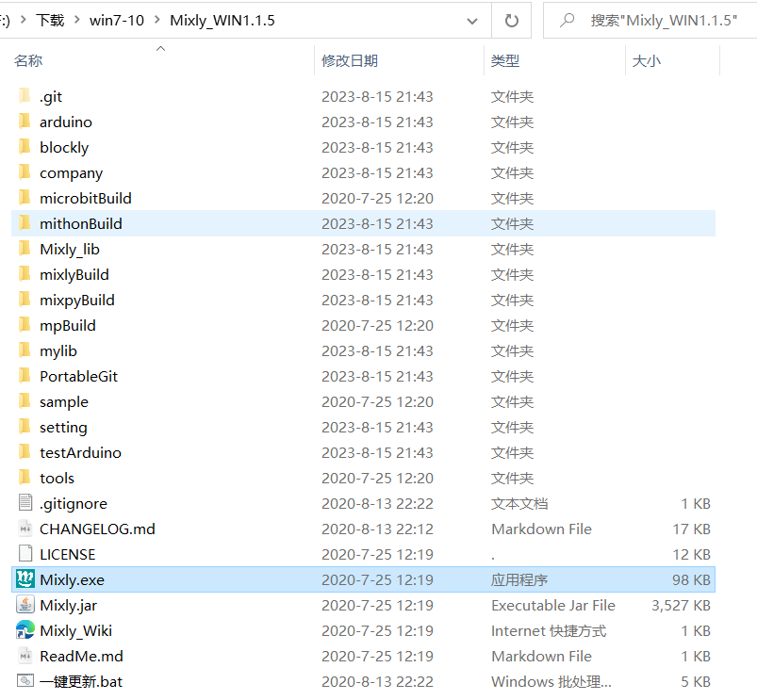Select the testArduino folder name
Viewport: 757px width, 700px height.
click(80, 452)
